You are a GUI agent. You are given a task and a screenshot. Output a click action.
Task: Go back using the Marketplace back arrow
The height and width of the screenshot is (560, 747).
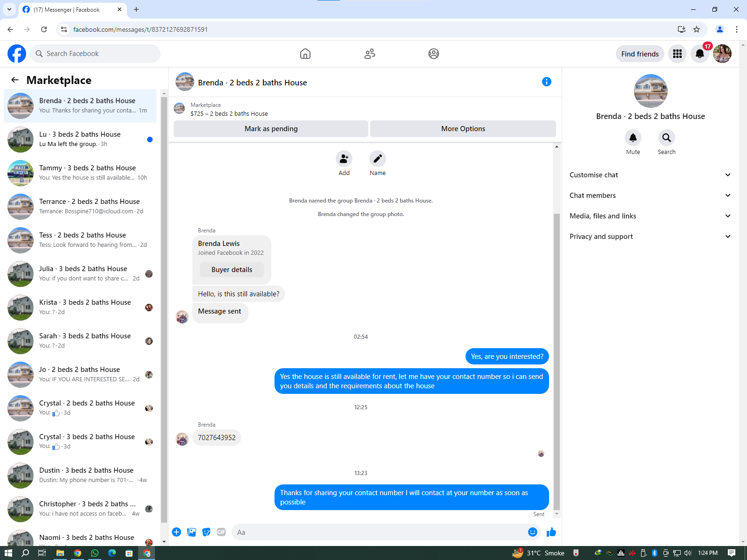(x=15, y=80)
